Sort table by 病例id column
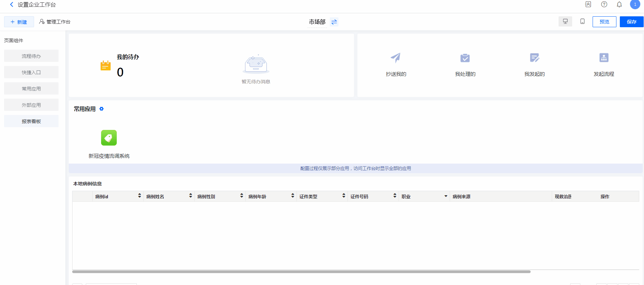 coord(140,196)
